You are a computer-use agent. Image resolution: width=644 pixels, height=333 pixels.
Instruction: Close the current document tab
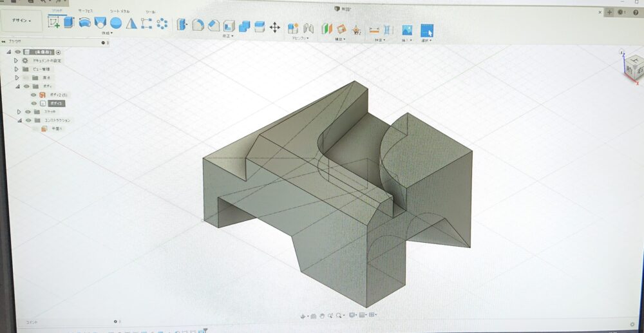[x=600, y=12]
